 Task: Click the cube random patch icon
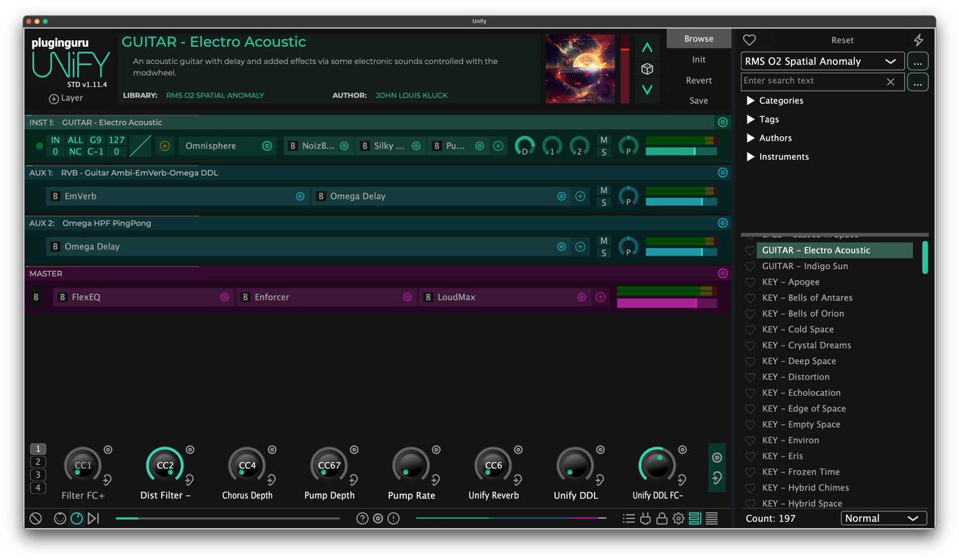647,68
